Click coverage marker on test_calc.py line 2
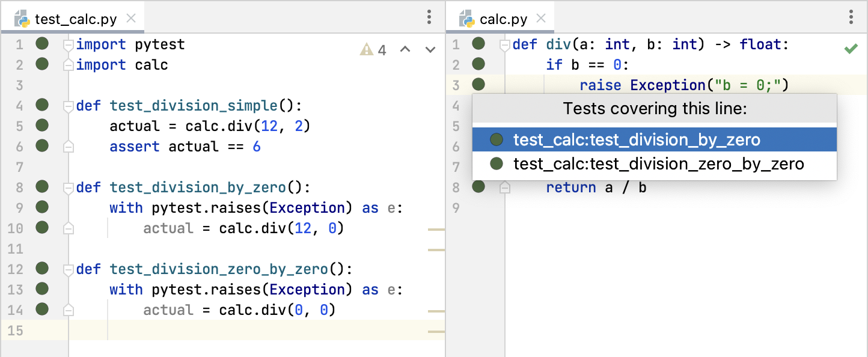The width and height of the screenshot is (868, 357). 42,64
